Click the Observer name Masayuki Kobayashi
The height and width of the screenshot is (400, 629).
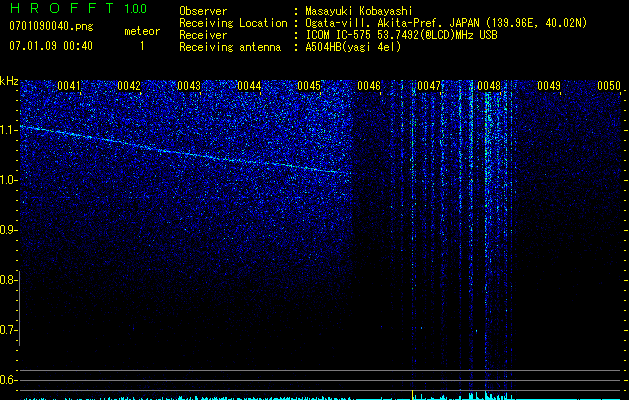tap(359, 11)
